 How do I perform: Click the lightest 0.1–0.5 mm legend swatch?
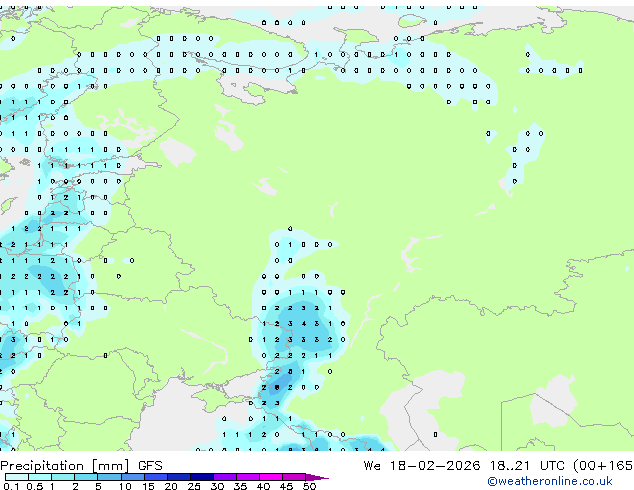pos(17,477)
